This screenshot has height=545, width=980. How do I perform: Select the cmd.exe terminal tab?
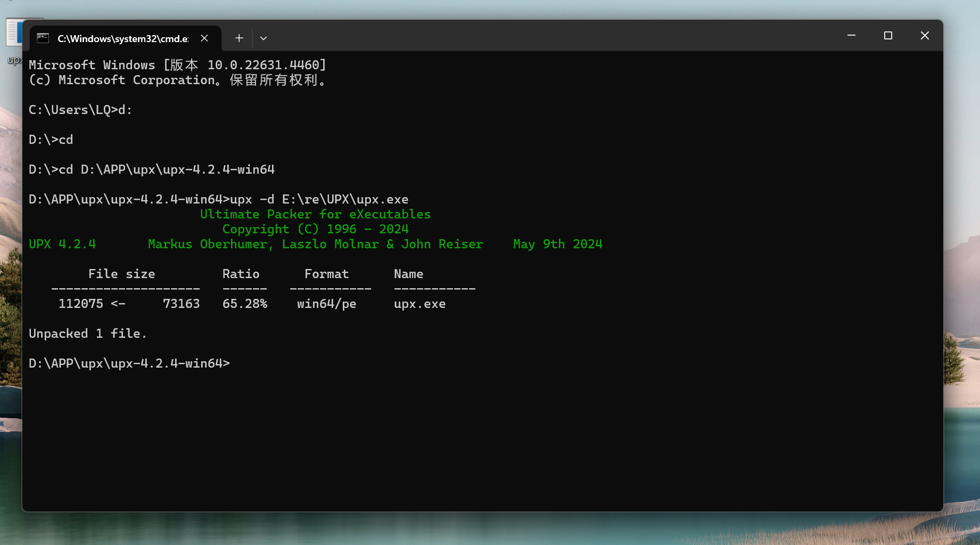[125, 38]
